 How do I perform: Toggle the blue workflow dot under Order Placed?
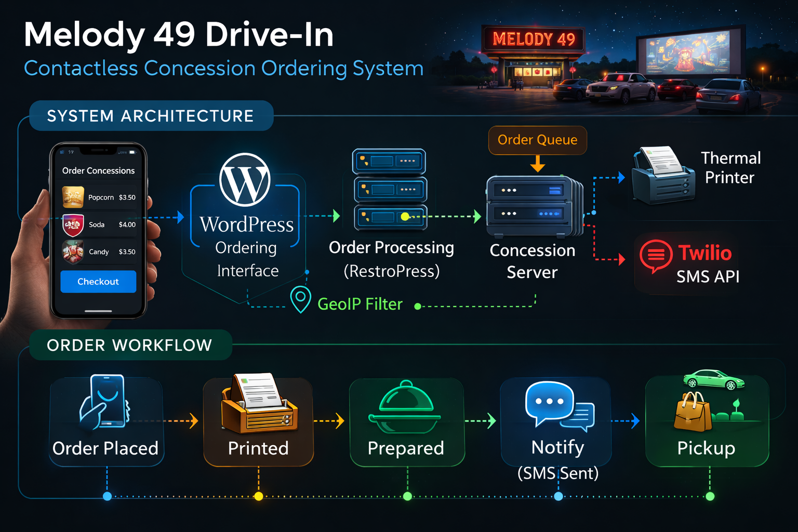[107, 497]
